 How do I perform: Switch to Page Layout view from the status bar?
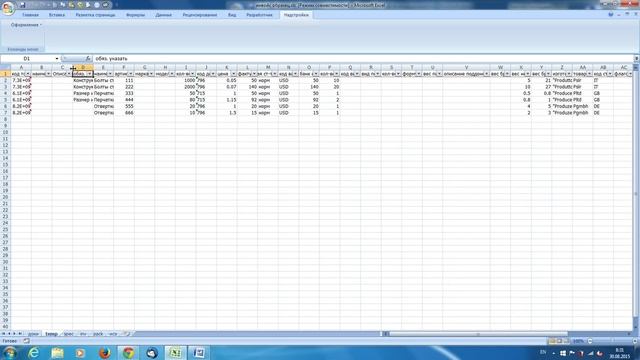(x=559, y=341)
